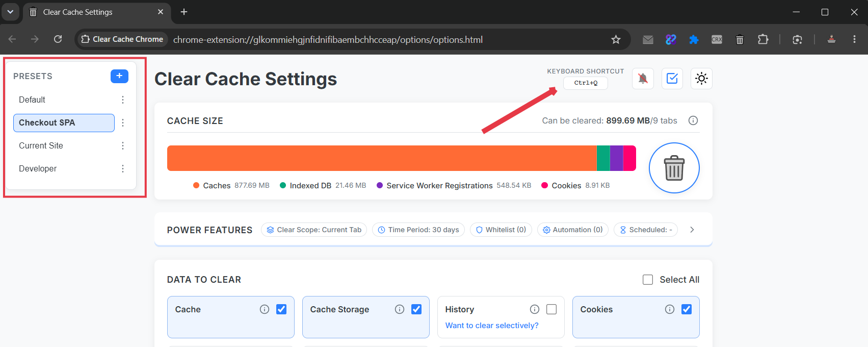Uncheck the Cookies checkbox
The width and height of the screenshot is (868, 347).
[x=687, y=309]
